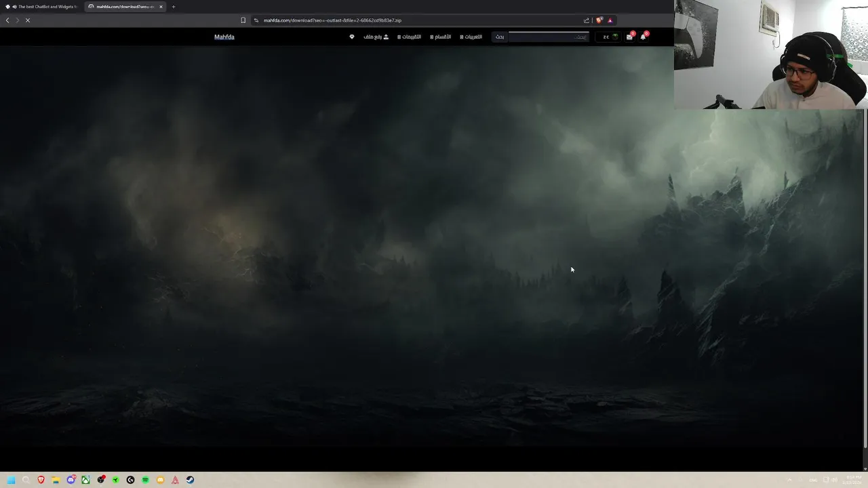Open the الأقسام menu
Viewport: 868px width, 488px height.
[x=441, y=37]
